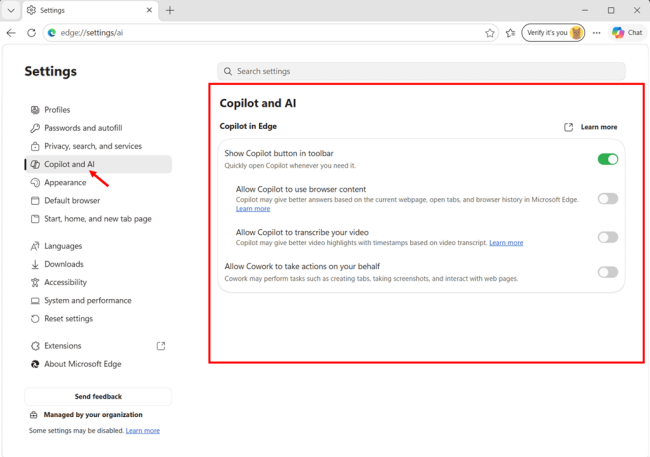Viewport: 650px width, 457px height.
Task: Turn off Show Copilot button in toolbar
Action: [x=608, y=159]
